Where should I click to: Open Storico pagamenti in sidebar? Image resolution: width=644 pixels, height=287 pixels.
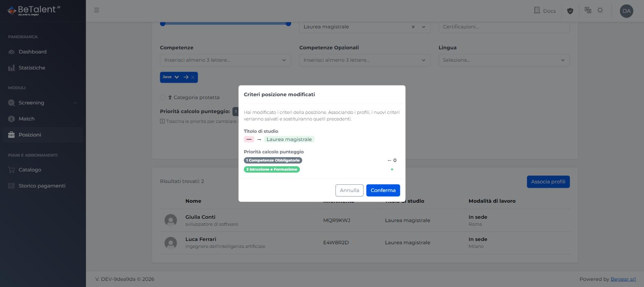point(43,186)
